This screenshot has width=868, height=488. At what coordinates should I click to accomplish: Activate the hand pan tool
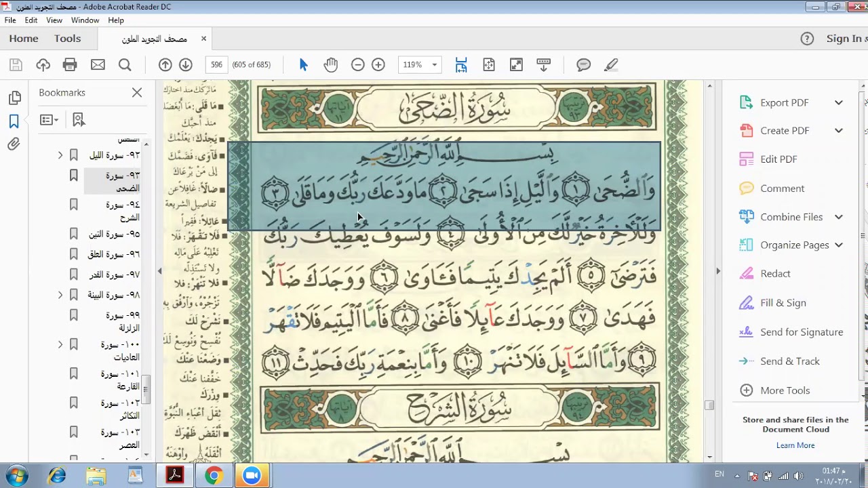tap(330, 65)
